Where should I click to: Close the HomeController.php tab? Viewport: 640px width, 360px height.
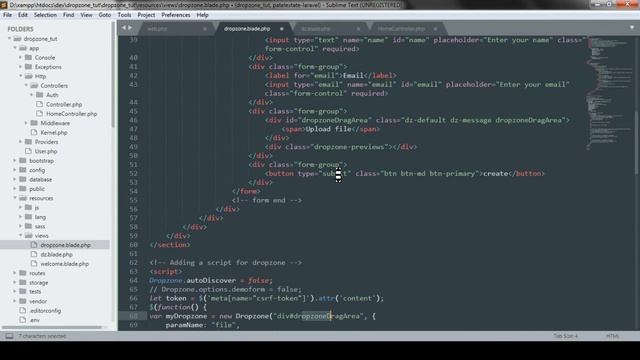[x=435, y=29]
